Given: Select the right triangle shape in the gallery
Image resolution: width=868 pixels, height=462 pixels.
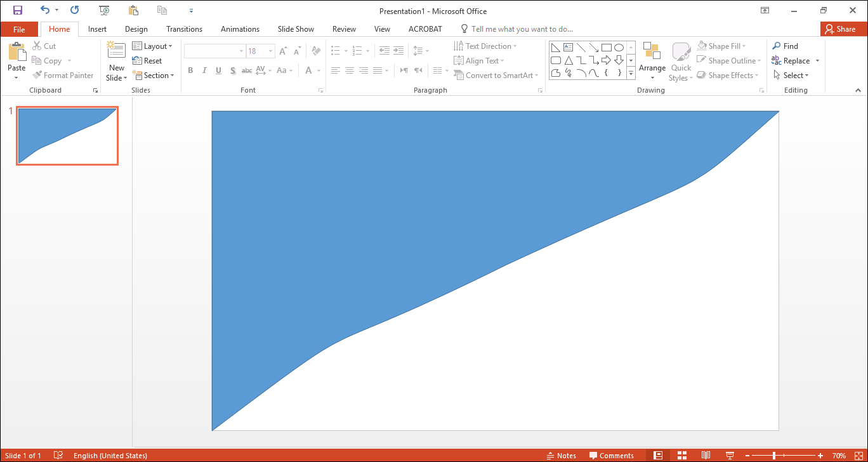Looking at the screenshot, I should click(x=555, y=48).
